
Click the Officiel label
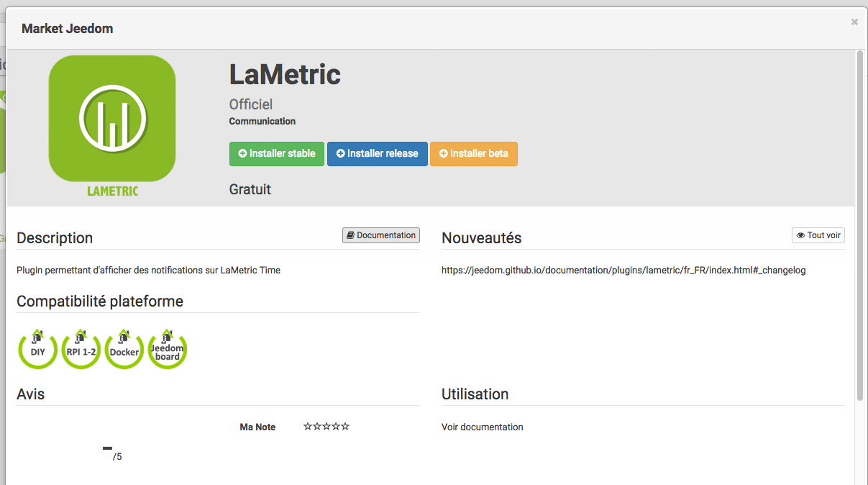click(x=251, y=104)
